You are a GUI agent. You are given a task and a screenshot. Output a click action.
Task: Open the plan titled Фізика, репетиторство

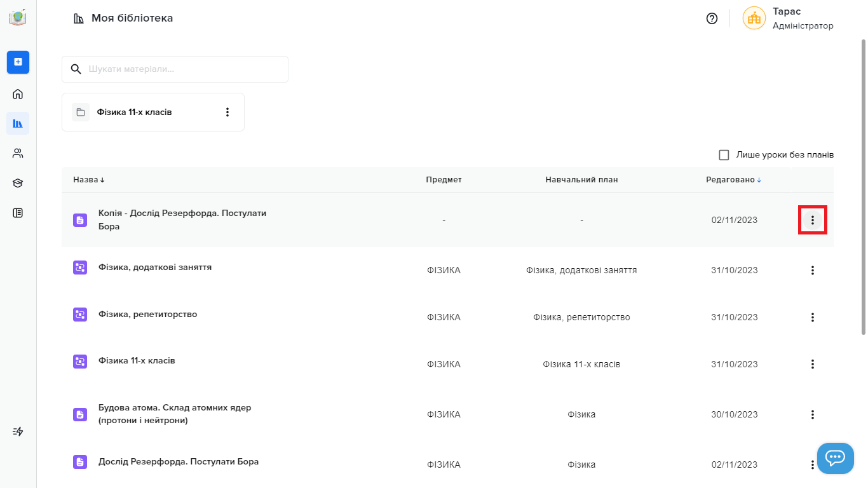tap(148, 315)
